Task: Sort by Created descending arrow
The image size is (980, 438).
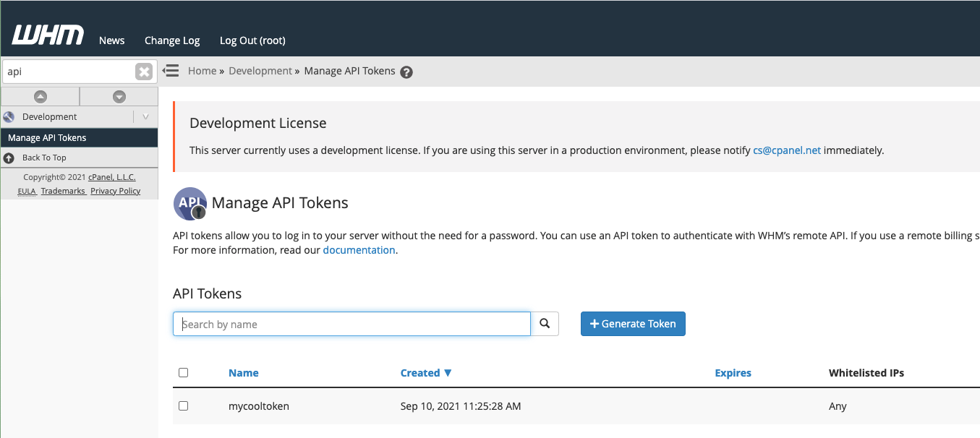Action: 448,373
